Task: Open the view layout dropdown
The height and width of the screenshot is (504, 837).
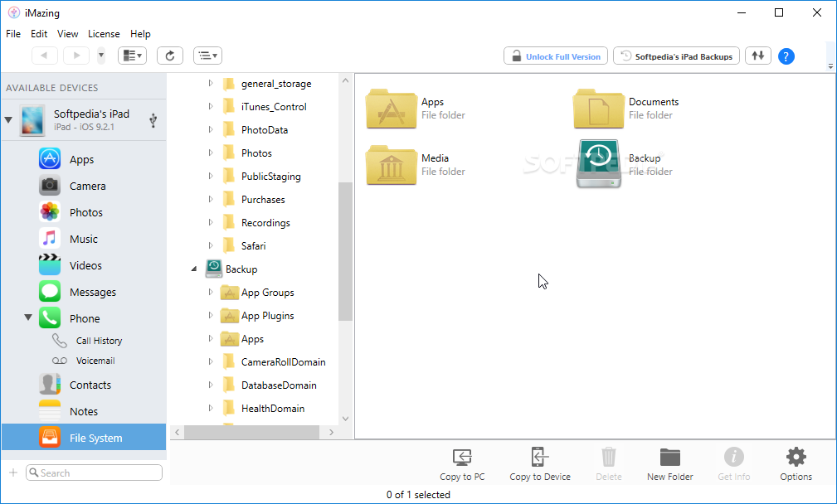Action: (x=133, y=56)
